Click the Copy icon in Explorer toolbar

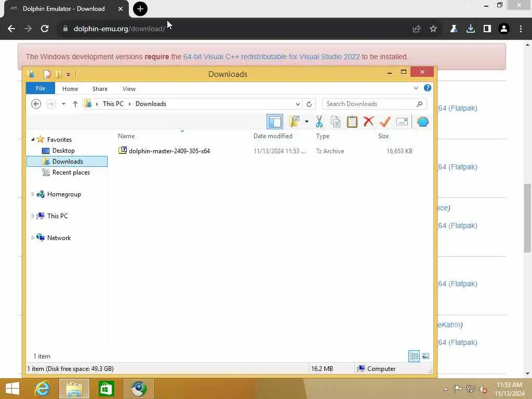(335, 122)
